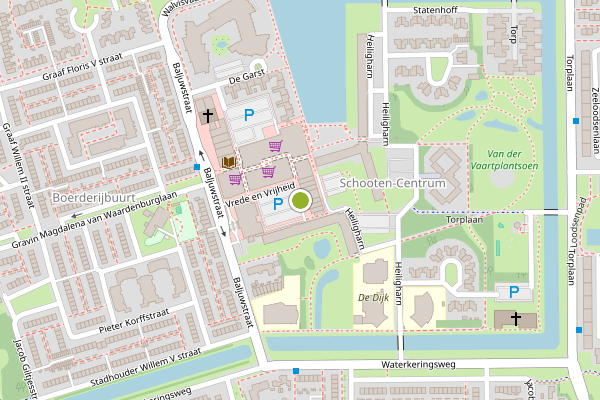The width and height of the screenshot is (600, 400).
Task: Click the church cross icon beside De Garst parking
Action: click(x=208, y=116)
